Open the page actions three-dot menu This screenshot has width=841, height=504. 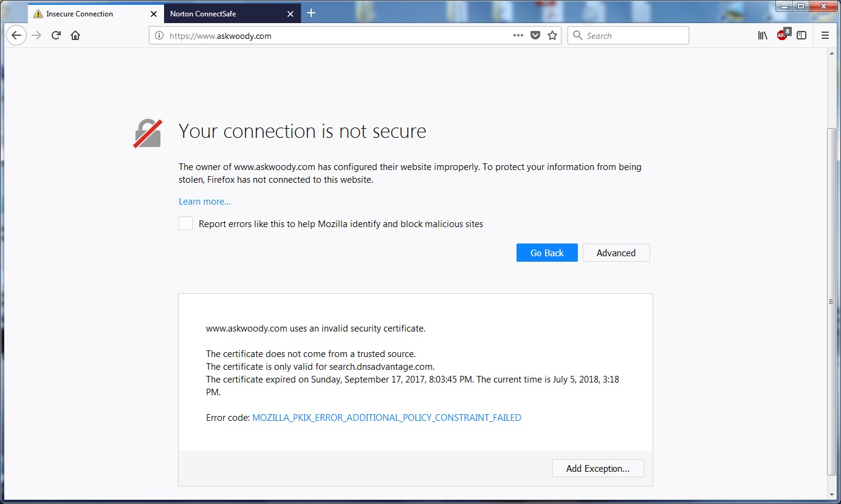pyautogui.click(x=518, y=35)
